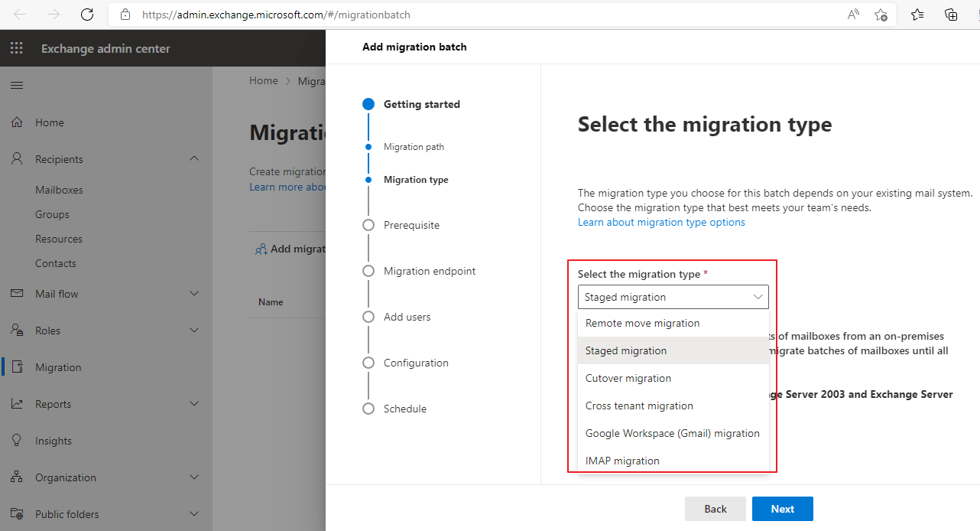Choose Cross tenant migration option
The height and width of the screenshot is (531, 980).
[673, 406]
